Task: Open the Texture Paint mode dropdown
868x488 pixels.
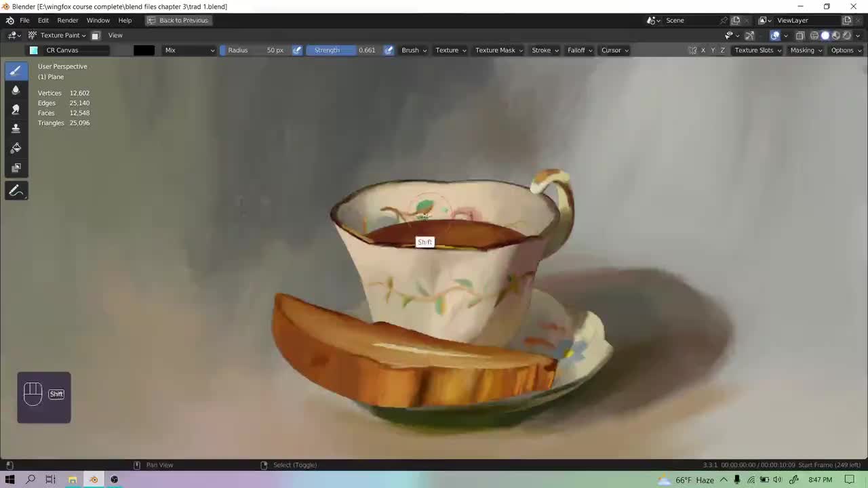Action: pos(62,35)
